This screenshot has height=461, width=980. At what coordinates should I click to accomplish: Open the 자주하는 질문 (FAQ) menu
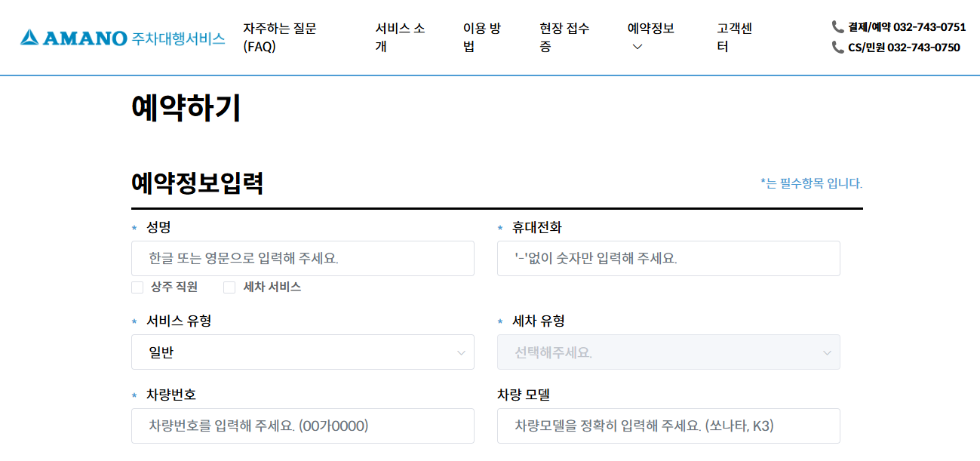pos(279,36)
